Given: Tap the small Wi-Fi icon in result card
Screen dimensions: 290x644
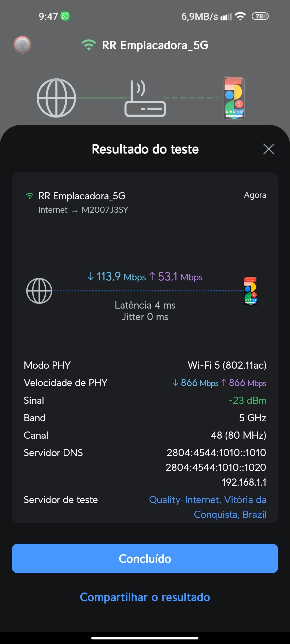Looking at the screenshot, I should (x=30, y=196).
